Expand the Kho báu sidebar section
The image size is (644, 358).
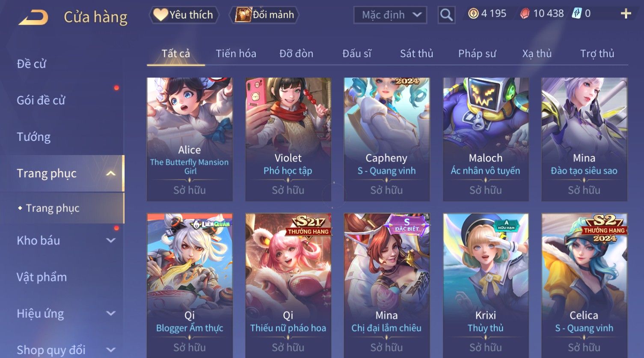point(111,241)
